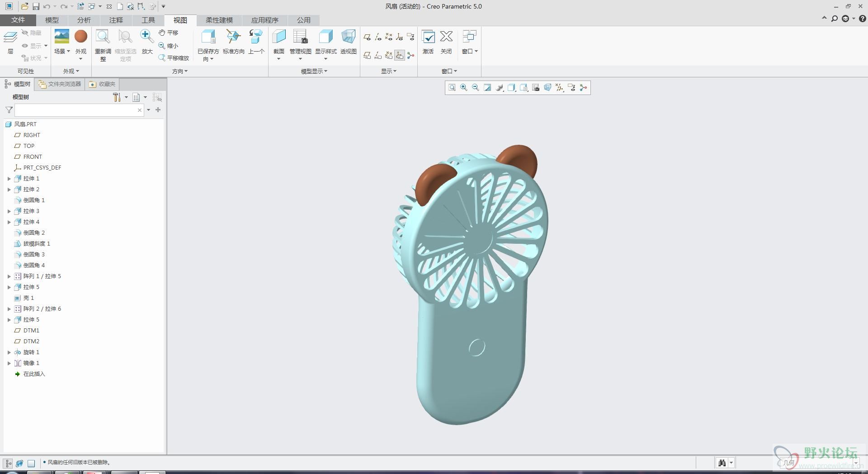Toggle plane tag display in ribbon
Viewport: 868px width, 474px height.
pyautogui.click(x=367, y=55)
